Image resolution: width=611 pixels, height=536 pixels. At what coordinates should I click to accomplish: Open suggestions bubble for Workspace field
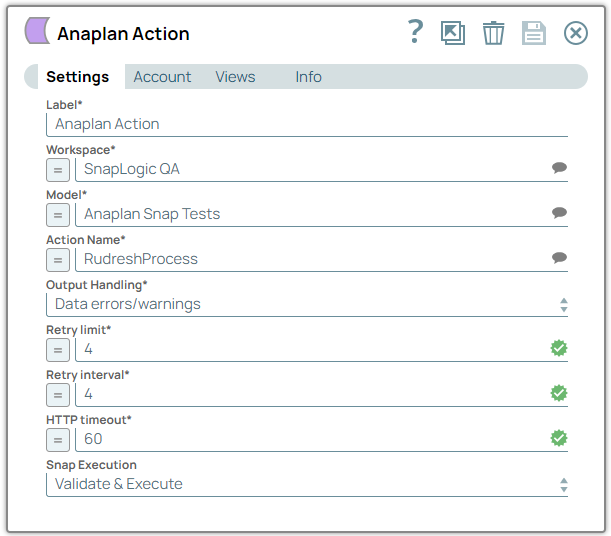click(559, 168)
